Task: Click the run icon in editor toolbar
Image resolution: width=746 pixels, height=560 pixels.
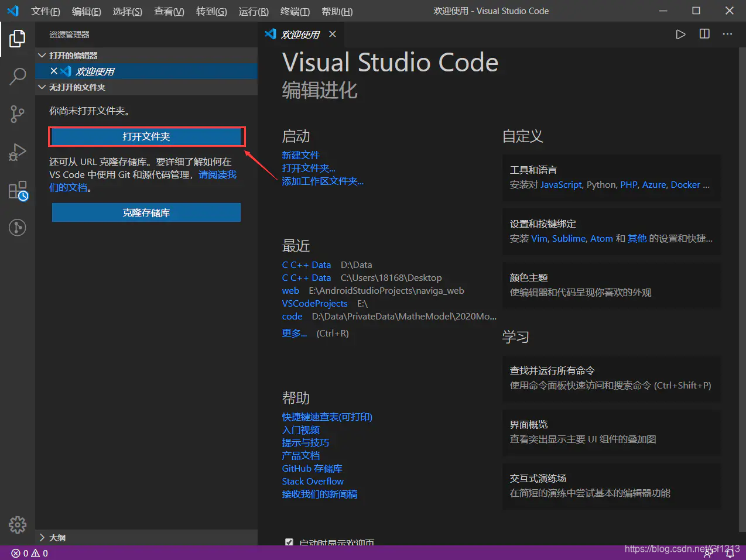Action: pos(680,35)
